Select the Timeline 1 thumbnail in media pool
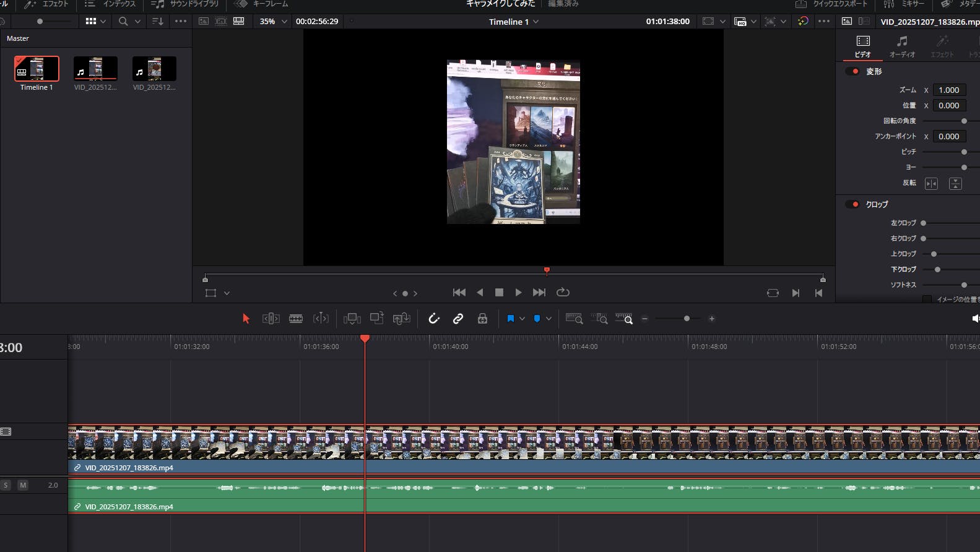Viewport: 980px width, 552px height. [37, 69]
